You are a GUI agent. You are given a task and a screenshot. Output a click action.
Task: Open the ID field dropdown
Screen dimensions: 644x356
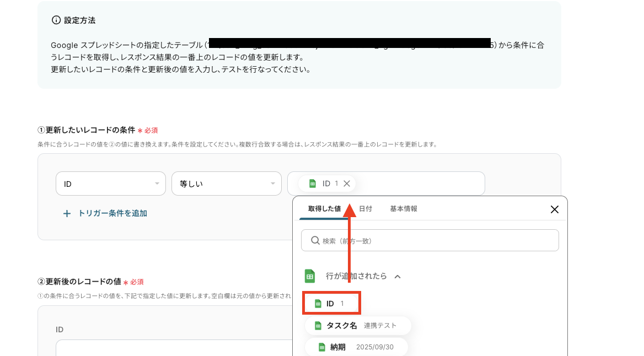110,184
